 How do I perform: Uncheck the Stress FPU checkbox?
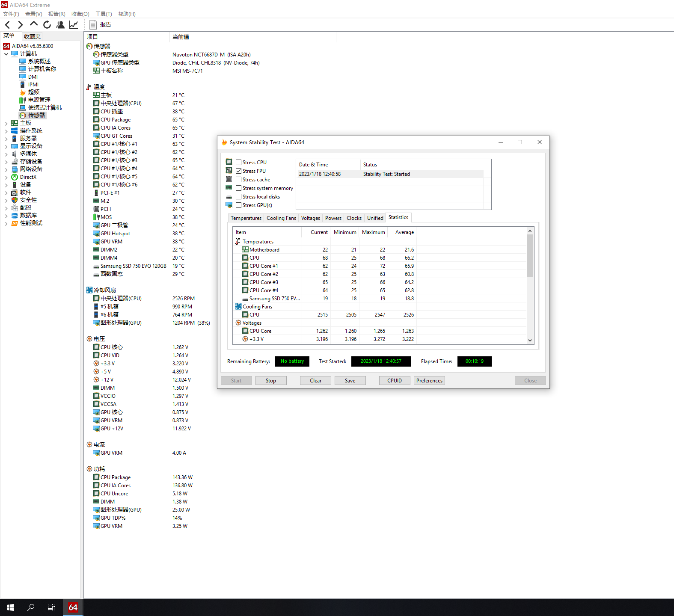pos(239,171)
